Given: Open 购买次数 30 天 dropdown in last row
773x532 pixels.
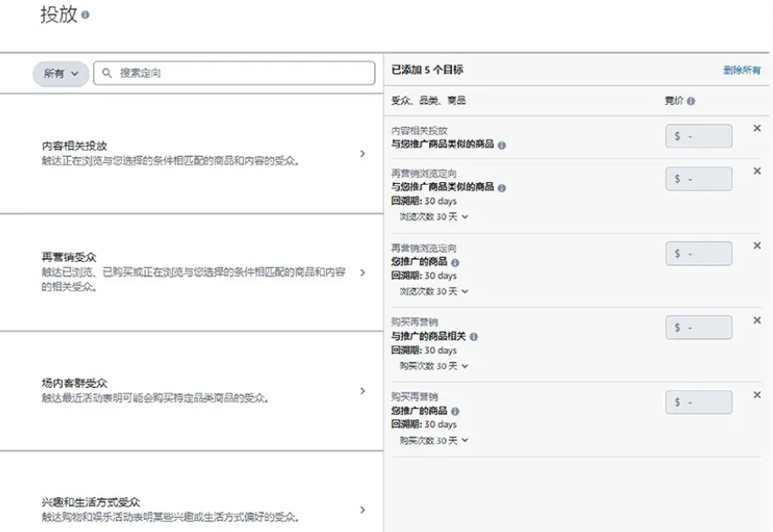Looking at the screenshot, I should pyautogui.click(x=434, y=440).
